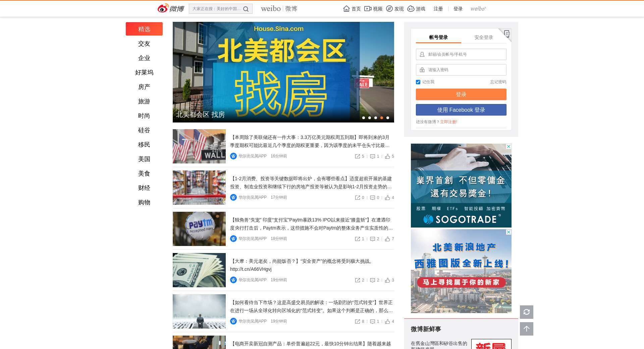
Task: Click the 忘记密码 link
Action: click(498, 82)
